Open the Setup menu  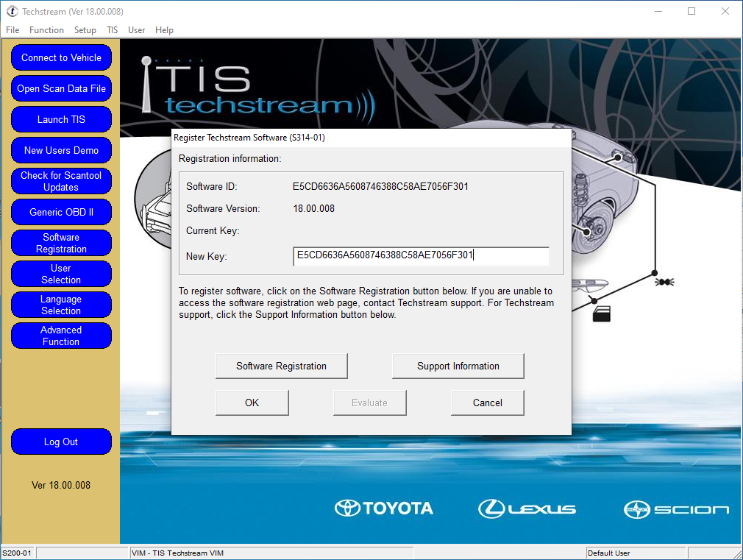tap(85, 30)
